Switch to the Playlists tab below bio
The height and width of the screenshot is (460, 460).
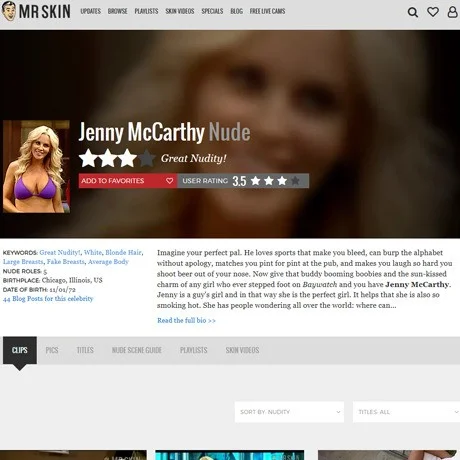tap(194, 350)
